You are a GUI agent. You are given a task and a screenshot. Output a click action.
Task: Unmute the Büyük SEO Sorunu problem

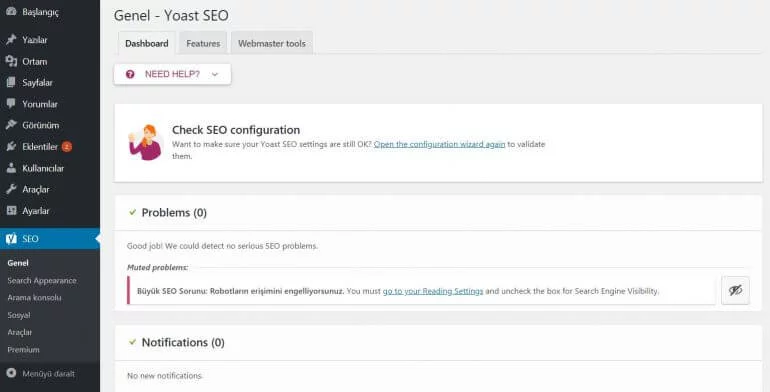coord(735,290)
